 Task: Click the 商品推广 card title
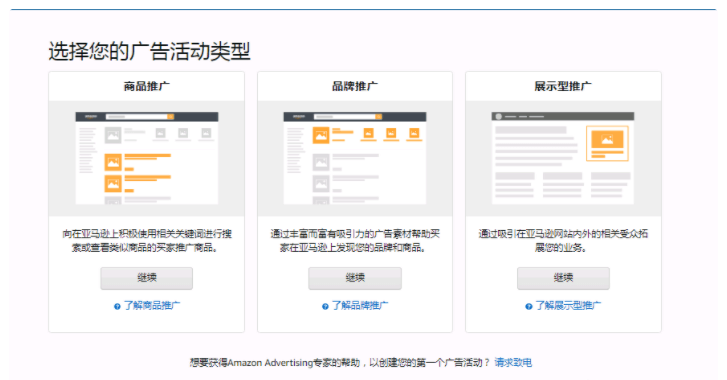(147, 86)
